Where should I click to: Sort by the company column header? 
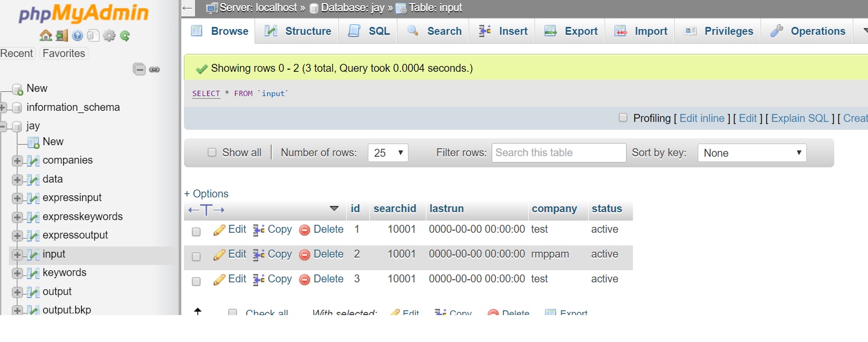click(x=554, y=208)
